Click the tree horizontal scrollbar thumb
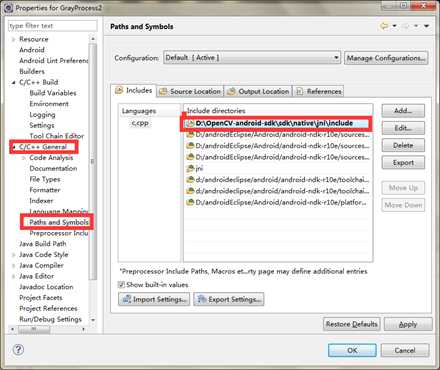The width and height of the screenshot is (440, 370). click(x=34, y=329)
